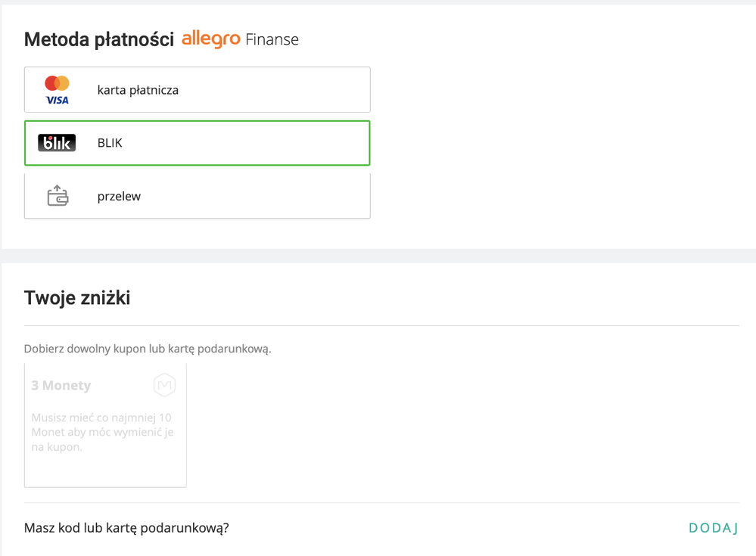Screen dimensions: 756x556
Task: Click the karta płatnicza label text
Action: point(138,90)
